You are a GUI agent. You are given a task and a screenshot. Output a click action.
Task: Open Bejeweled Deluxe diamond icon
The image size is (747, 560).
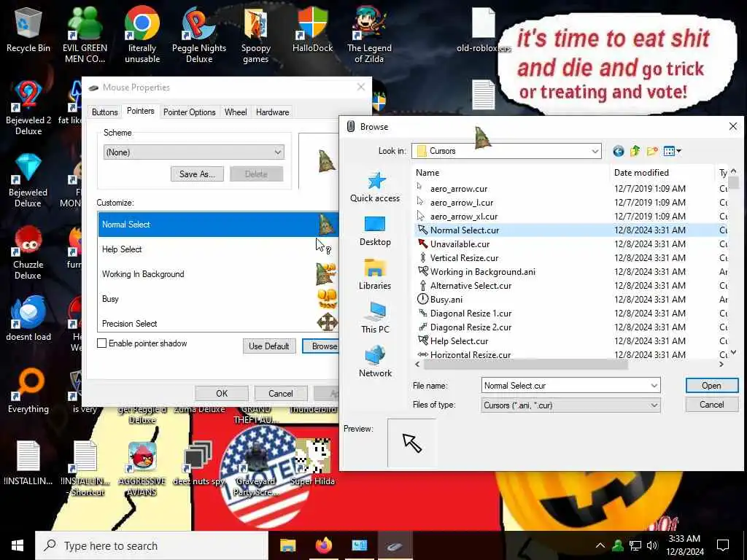pyautogui.click(x=28, y=180)
